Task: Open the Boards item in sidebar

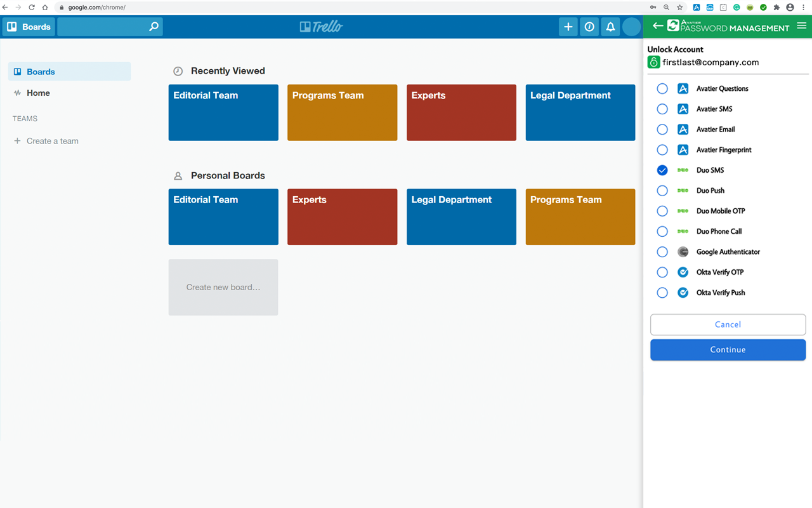Action: tap(70, 72)
